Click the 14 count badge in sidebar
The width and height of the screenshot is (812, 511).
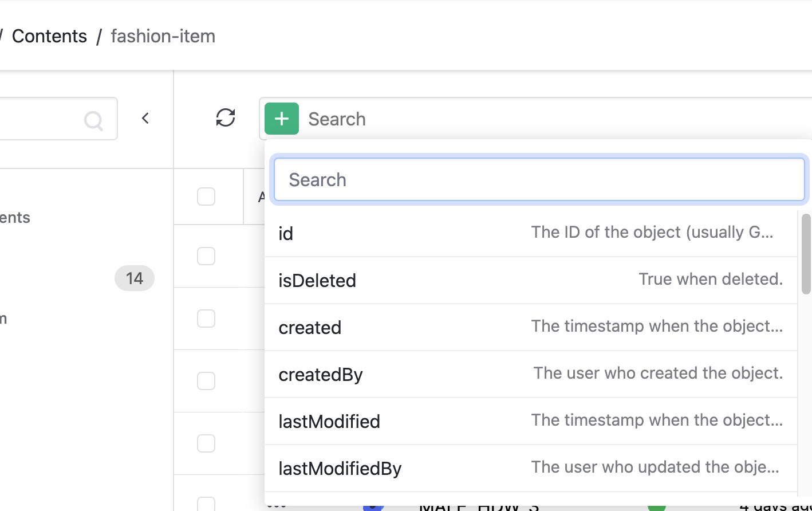coord(135,278)
